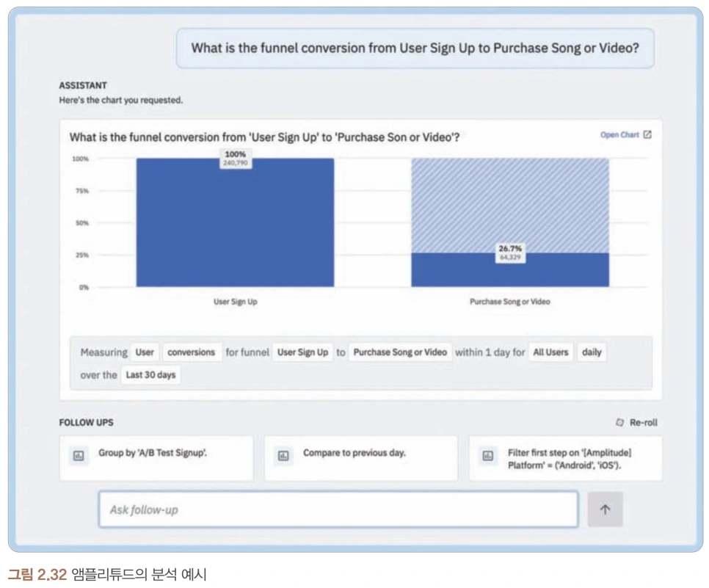Click the 'Here's the chart you requested.' reply
Viewport: 709px width, 588px height.
point(121,100)
